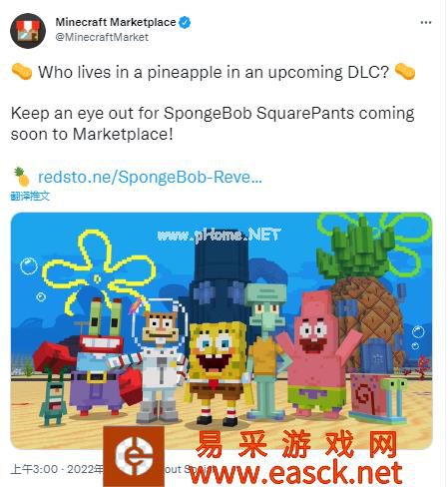This screenshot has width=448, height=487.
Task: Click the orange easck logo icon
Action: pos(134,456)
